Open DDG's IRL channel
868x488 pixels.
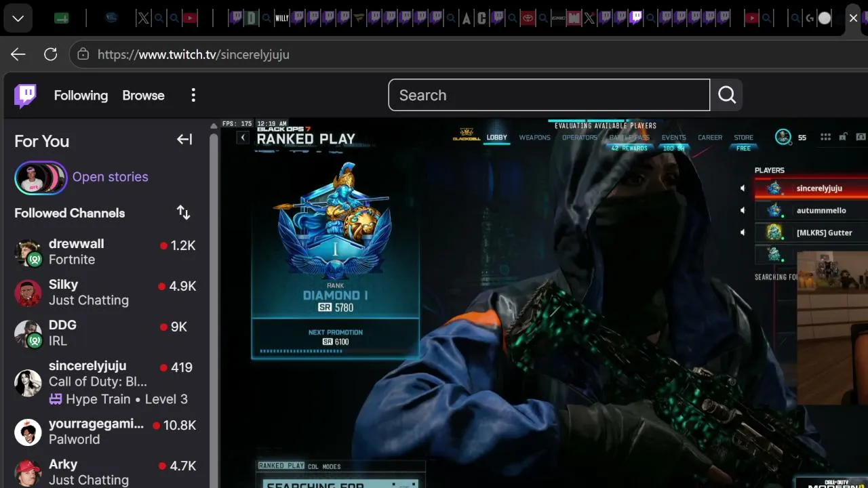coord(105,333)
